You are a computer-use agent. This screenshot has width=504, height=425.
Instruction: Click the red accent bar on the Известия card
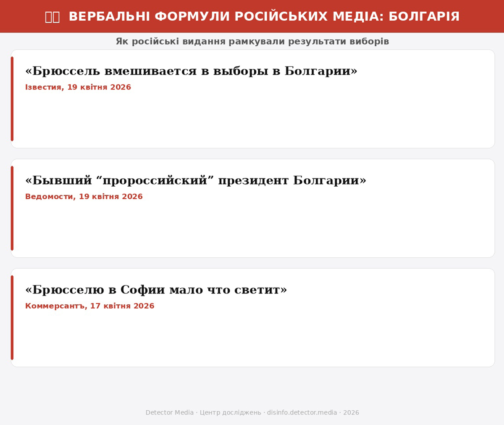coord(12,99)
